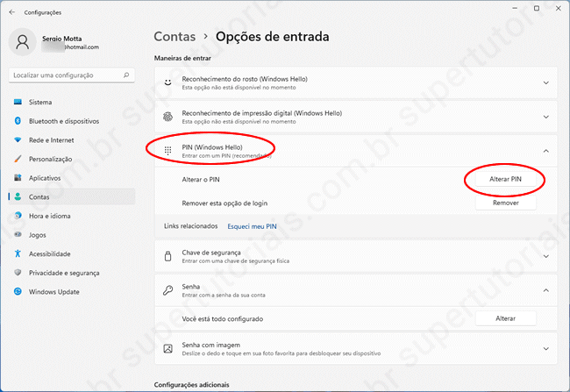Click the PIN keypad icon

coord(168,151)
